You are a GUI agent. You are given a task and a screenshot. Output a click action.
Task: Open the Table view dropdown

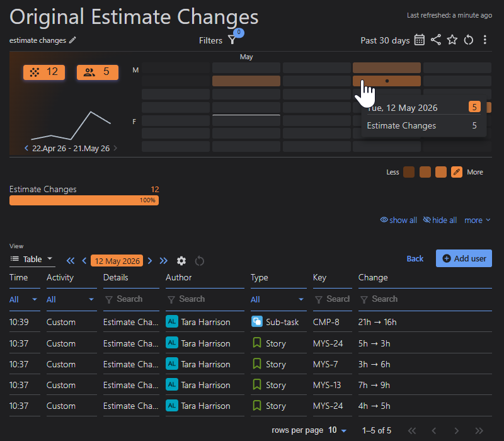point(32,259)
